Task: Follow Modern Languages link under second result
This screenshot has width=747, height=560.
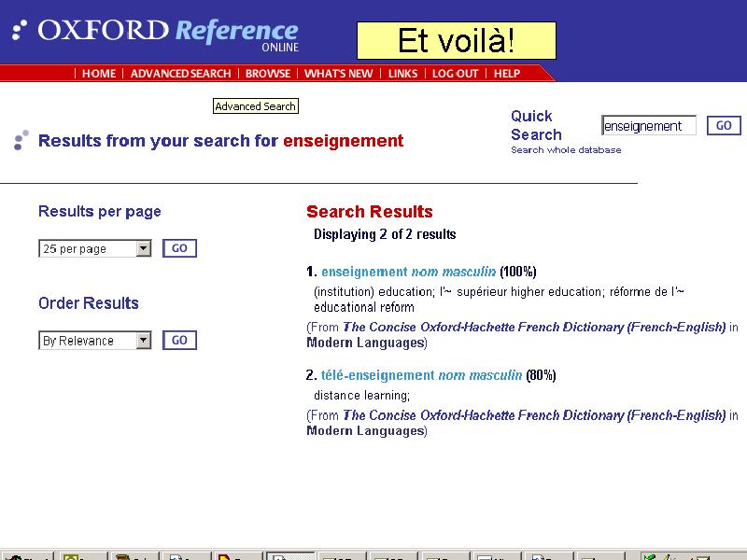Action: (x=365, y=431)
